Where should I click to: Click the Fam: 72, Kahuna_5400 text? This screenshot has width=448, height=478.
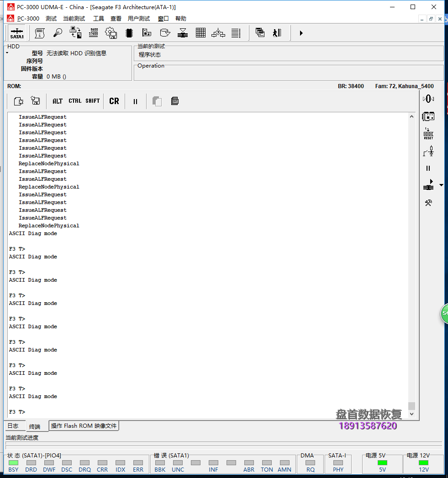click(x=405, y=86)
